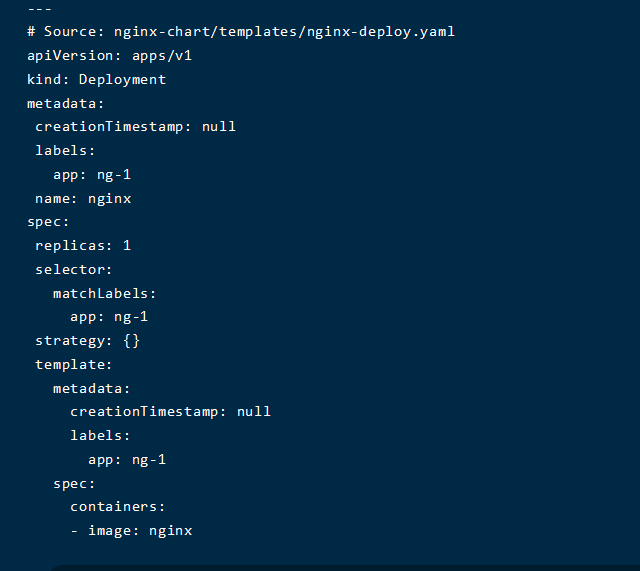Screen dimensions: 640x571
Task: Click the apiVersion: apps/v1 line
Action: point(109,55)
